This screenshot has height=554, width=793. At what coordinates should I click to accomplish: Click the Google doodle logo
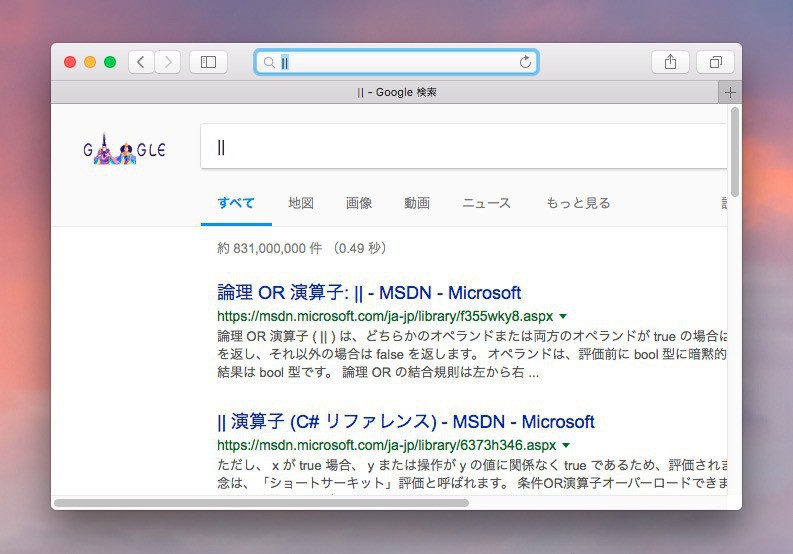[124, 149]
